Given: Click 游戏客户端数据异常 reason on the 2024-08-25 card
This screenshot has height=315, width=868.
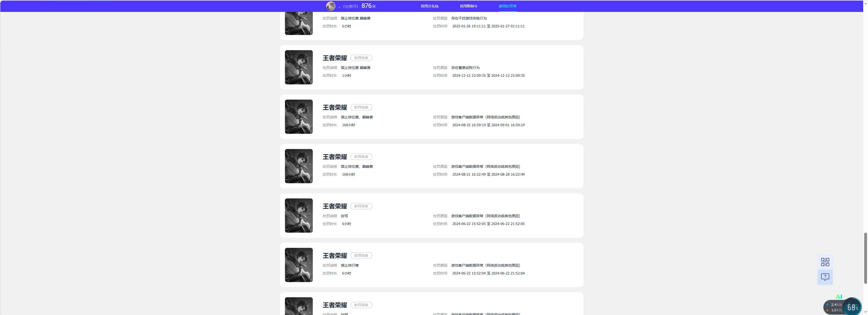Looking at the screenshot, I should pos(486,117).
